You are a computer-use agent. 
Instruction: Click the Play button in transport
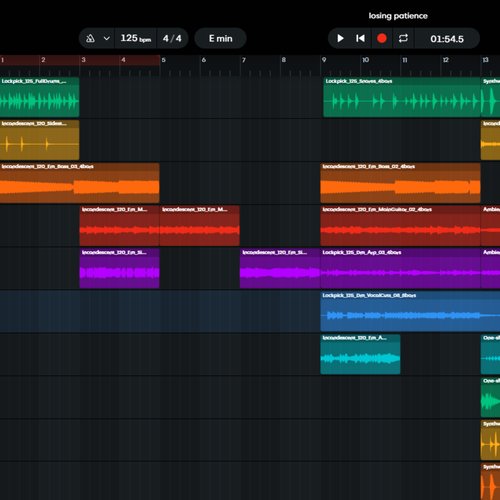(x=340, y=39)
